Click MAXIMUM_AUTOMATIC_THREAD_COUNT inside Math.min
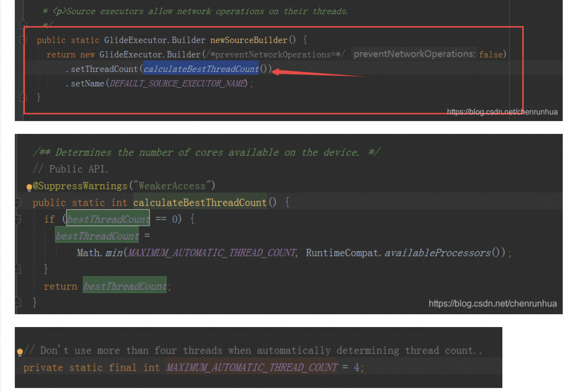Screen dimensions: 569x392 212,253
